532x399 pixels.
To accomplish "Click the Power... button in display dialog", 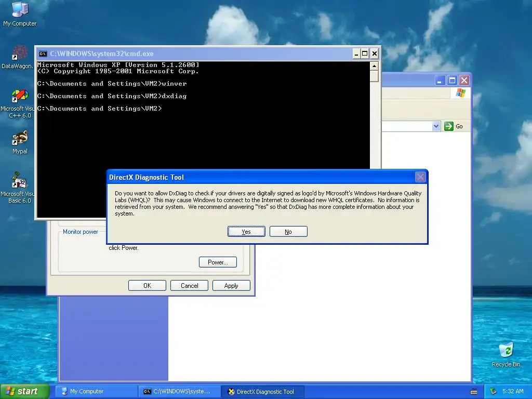I will [218, 262].
